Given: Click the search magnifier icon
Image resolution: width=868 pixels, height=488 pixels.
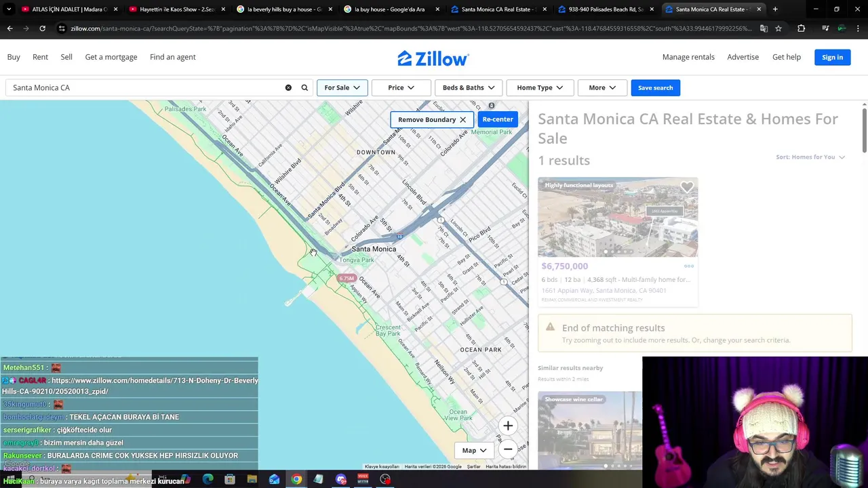Looking at the screenshot, I should [x=304, y=87].
